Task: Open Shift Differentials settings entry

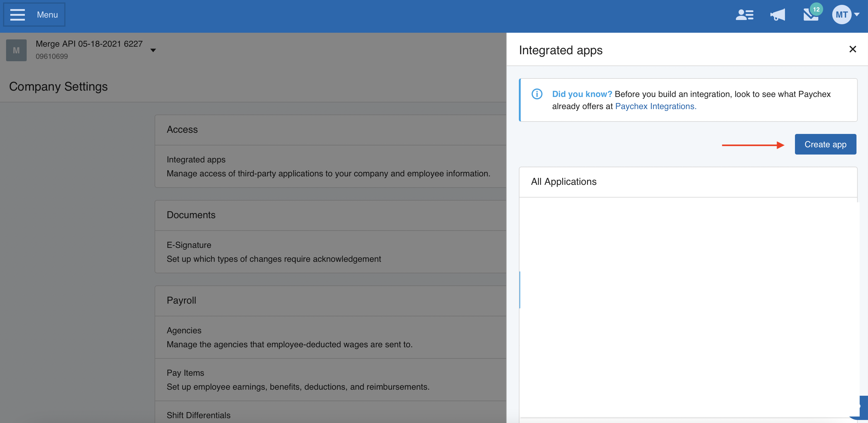Action: coord(199,415)
